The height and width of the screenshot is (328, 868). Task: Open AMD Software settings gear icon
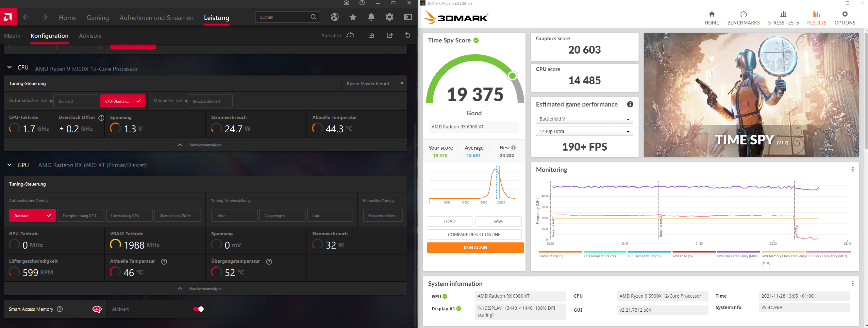click(390, 17)
